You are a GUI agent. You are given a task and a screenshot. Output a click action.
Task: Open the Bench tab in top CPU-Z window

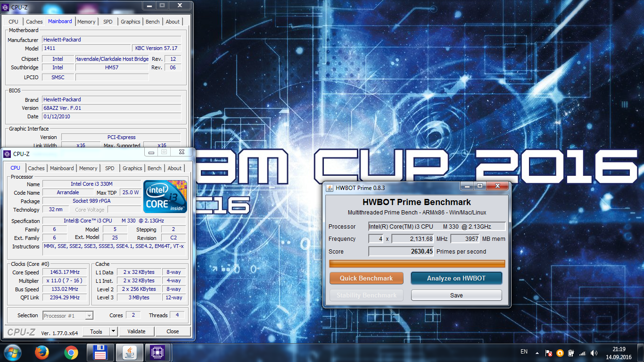[x=153, y=22]
